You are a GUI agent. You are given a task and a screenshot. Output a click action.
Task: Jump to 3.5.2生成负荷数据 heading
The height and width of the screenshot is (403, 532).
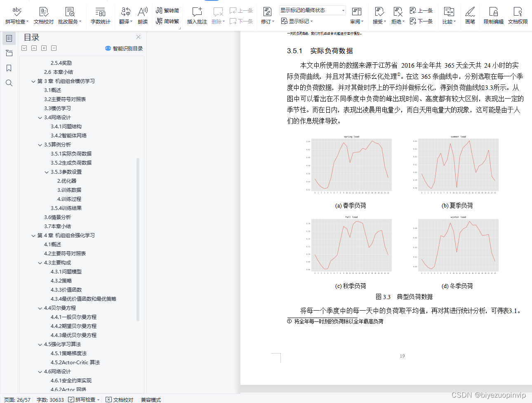[71, 163]
